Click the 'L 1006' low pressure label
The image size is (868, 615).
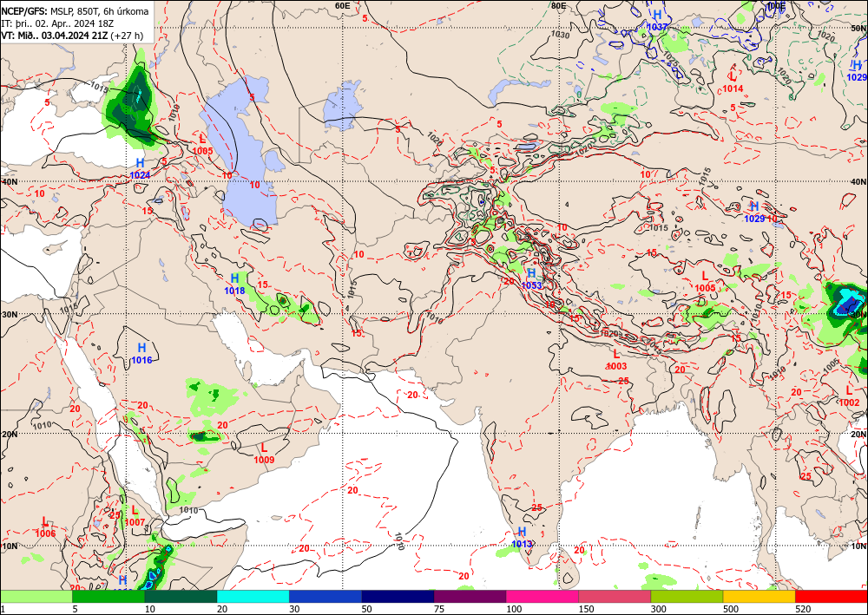45,527
